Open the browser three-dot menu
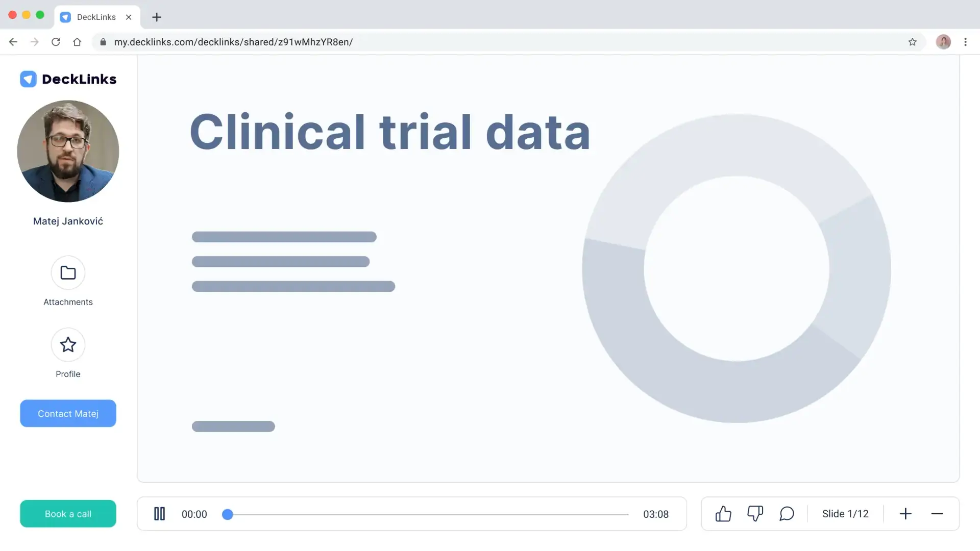Image resolution: width=980 pixels, height=551 pixels. pyautogui.click(x=965, y=42)
